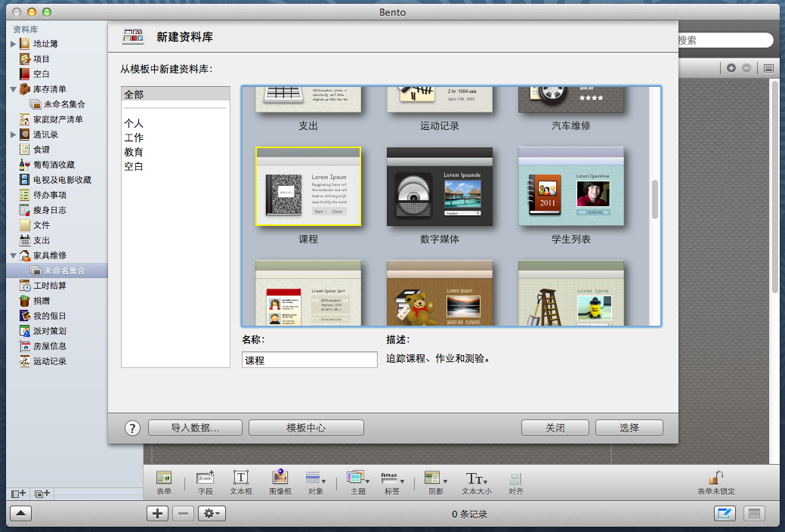Select 工作 category in template list
This screenshot has width=785, height=532.
point(134,138)
